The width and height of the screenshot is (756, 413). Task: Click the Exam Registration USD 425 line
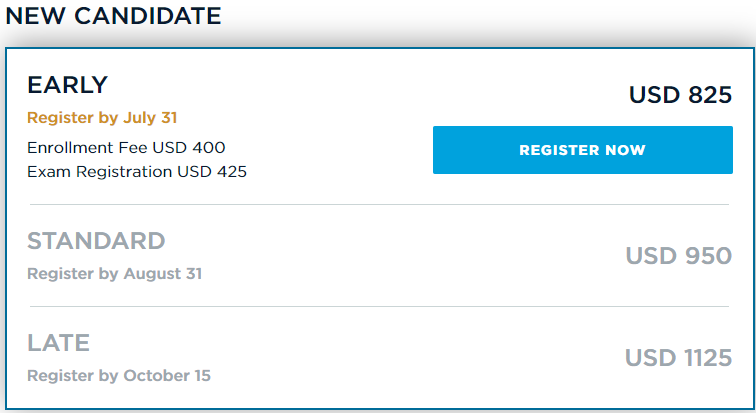click(137, 172)
